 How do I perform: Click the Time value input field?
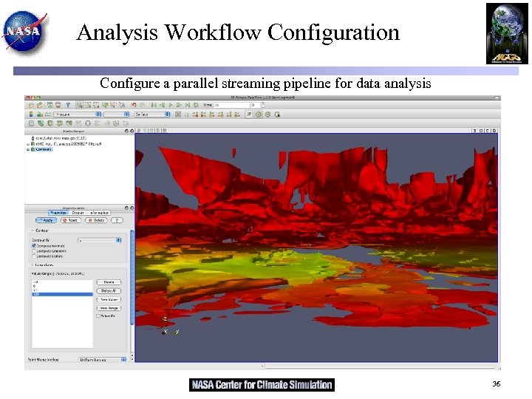pos(231,105)
